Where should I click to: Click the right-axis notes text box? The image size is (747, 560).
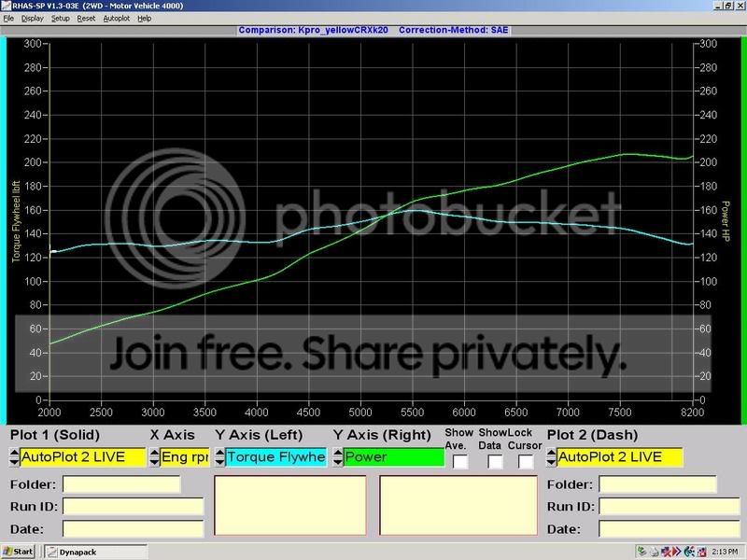(458, 505)
